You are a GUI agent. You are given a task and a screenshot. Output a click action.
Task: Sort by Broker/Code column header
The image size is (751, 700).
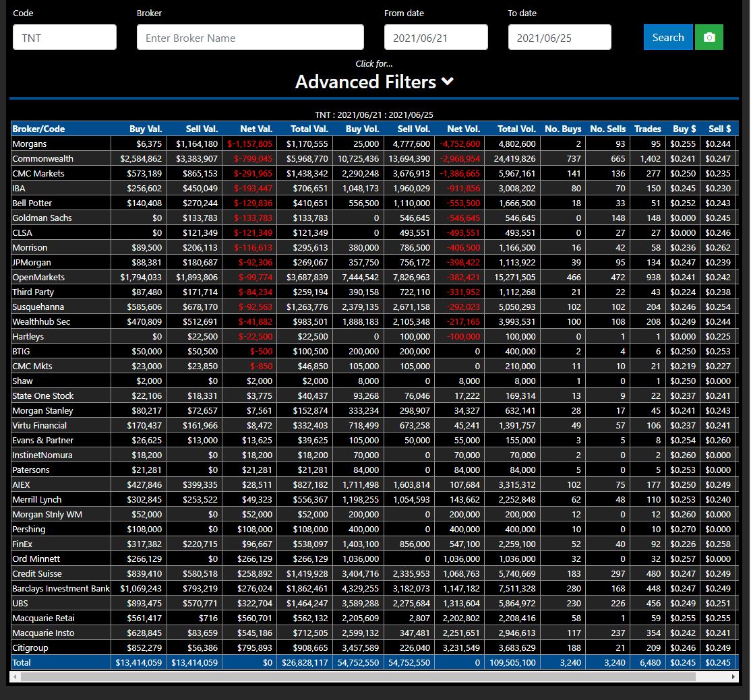pyautogui.click(x=38, y=129)
